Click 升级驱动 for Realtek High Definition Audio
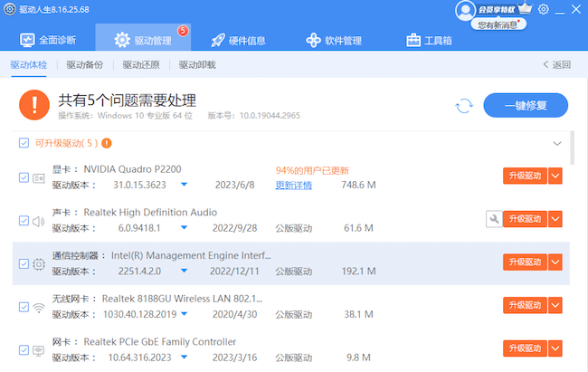 coord(525,219)
